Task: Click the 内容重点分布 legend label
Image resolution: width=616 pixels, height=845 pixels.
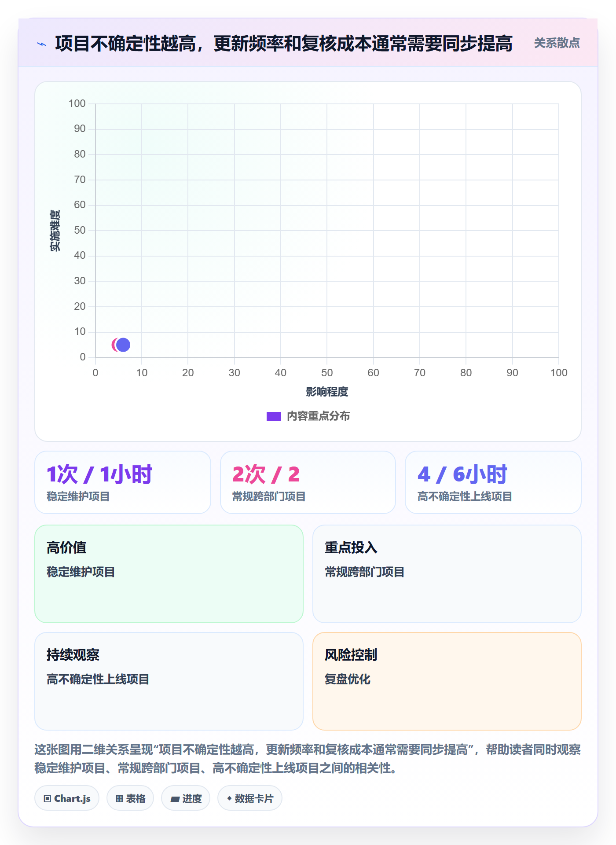Action: point(319,416)
